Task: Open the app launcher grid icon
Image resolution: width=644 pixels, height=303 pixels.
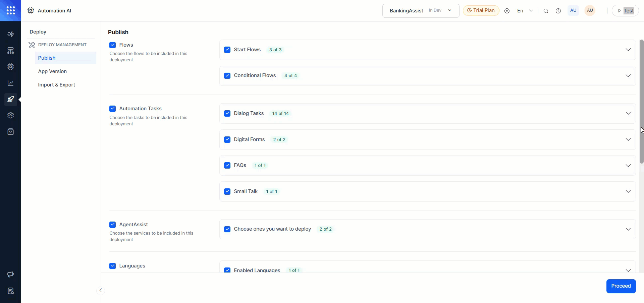Action: coord(10,10)
